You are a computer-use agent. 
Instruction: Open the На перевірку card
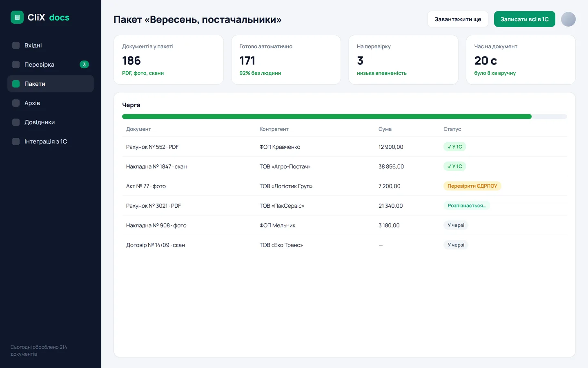click(x=403, y=60)
